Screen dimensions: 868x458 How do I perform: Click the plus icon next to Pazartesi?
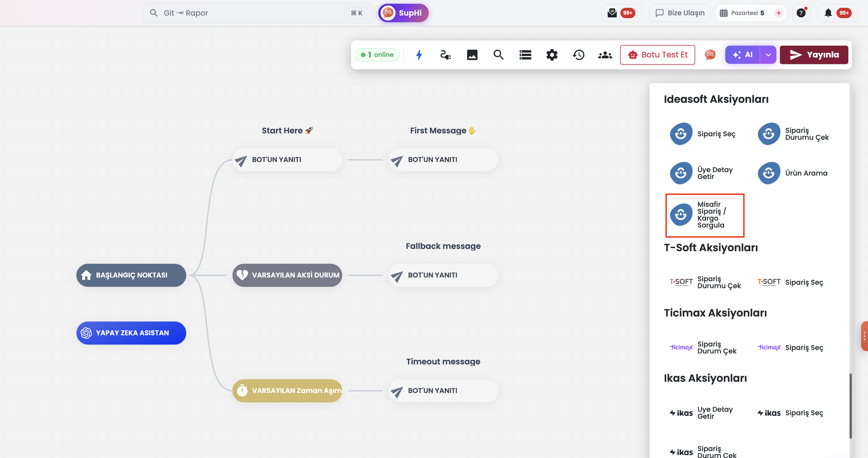tap(778, 13)
